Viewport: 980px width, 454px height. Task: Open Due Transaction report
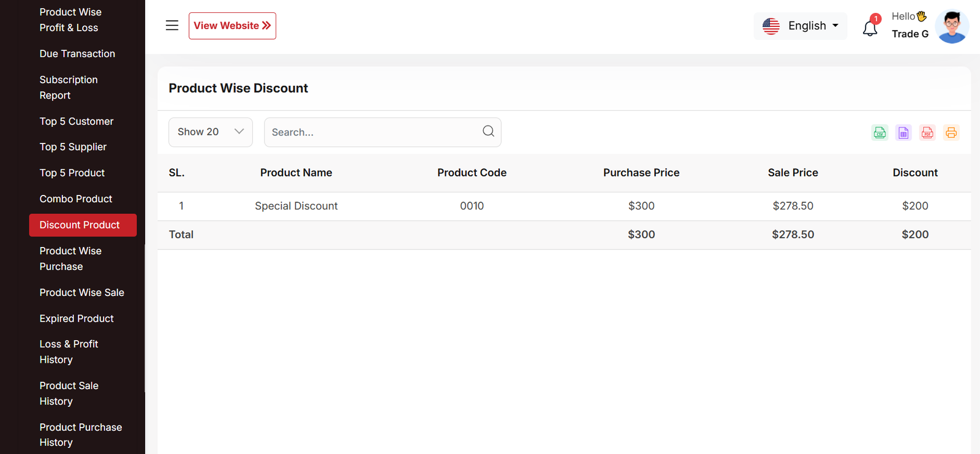click(x=77, y=54)
